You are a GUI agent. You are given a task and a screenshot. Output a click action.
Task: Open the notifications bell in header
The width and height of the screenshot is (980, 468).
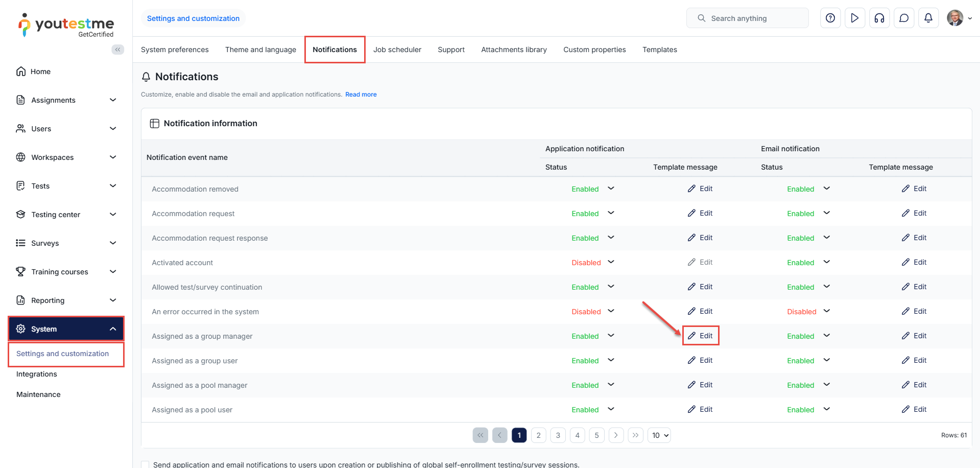[928, 18]
